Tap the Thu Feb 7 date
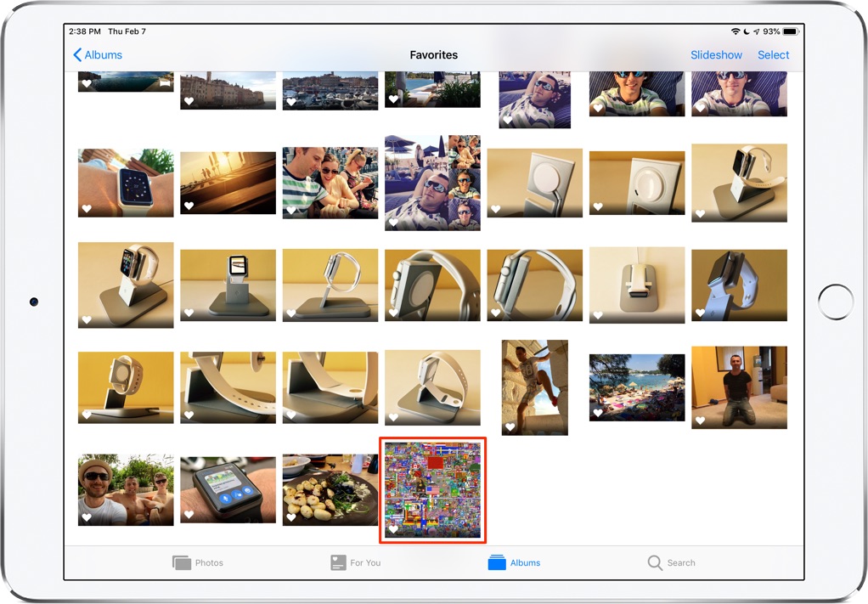The width and height of the screenshot is (868, 604). [127, 31]
